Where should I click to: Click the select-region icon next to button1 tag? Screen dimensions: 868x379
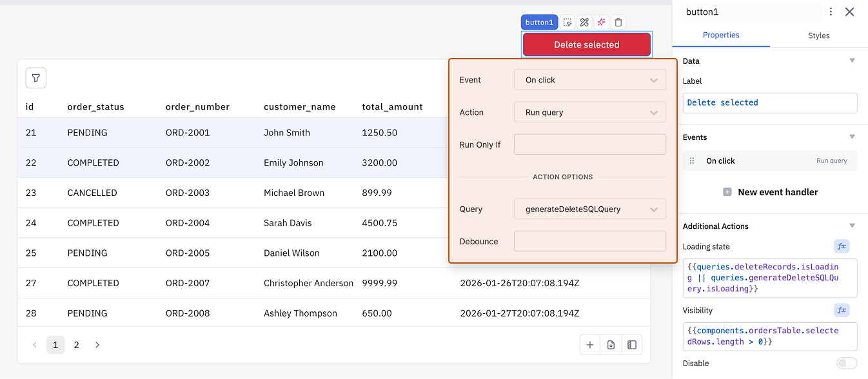[x=567, y=23]
